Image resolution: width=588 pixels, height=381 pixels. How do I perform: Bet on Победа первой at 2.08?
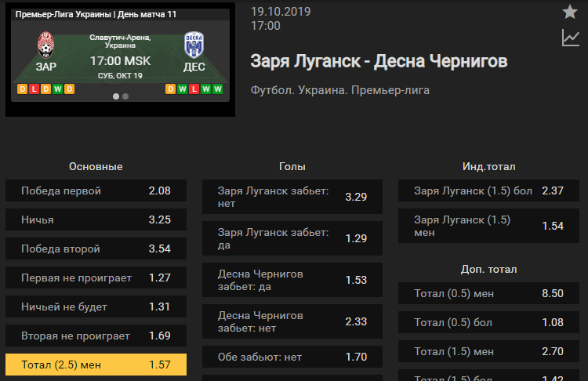96,190
